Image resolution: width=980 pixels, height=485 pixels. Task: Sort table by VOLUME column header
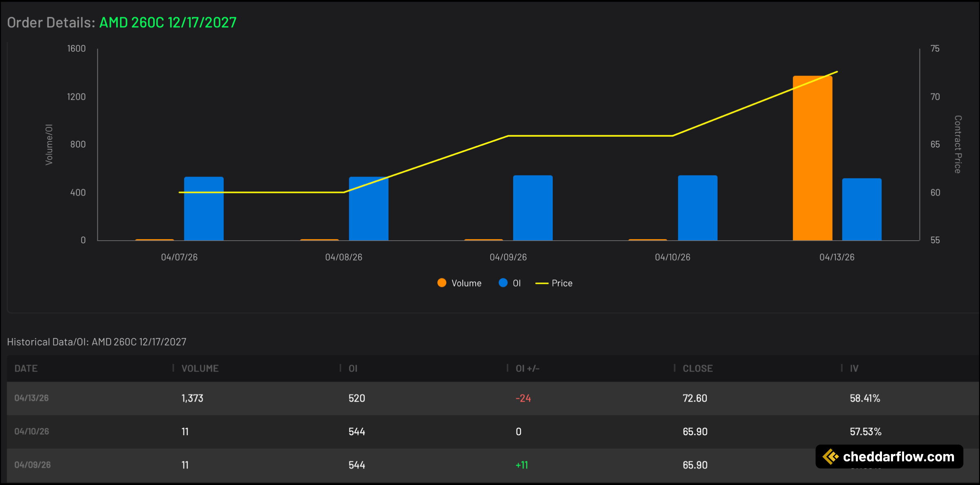pyautogui.click(x=200, y=368)
